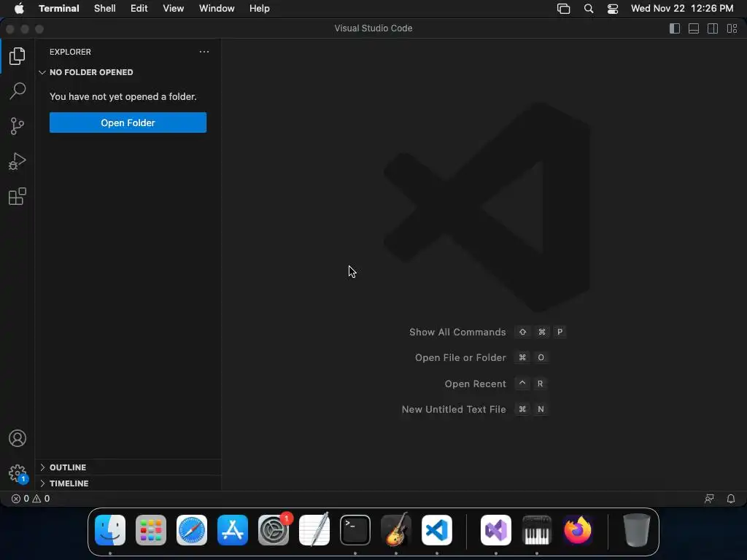Expand the TIMELINE section
Image resolution: width=747 pixels, height=560 pixels.
click(x=128, y=483)
